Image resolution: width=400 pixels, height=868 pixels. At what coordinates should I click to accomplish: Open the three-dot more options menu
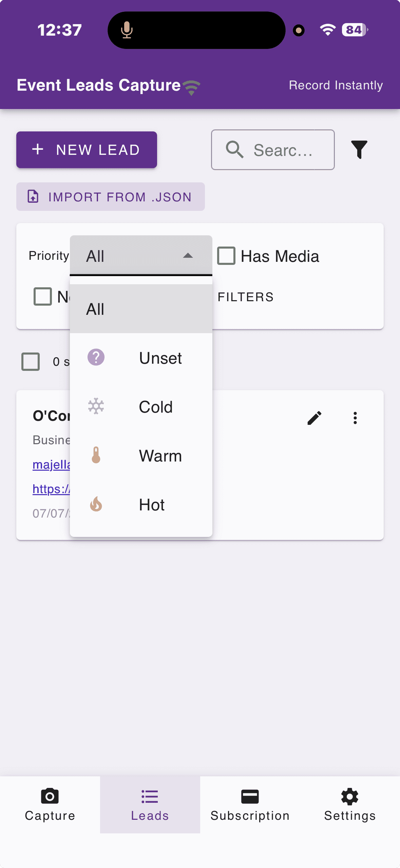click(355, 418)
